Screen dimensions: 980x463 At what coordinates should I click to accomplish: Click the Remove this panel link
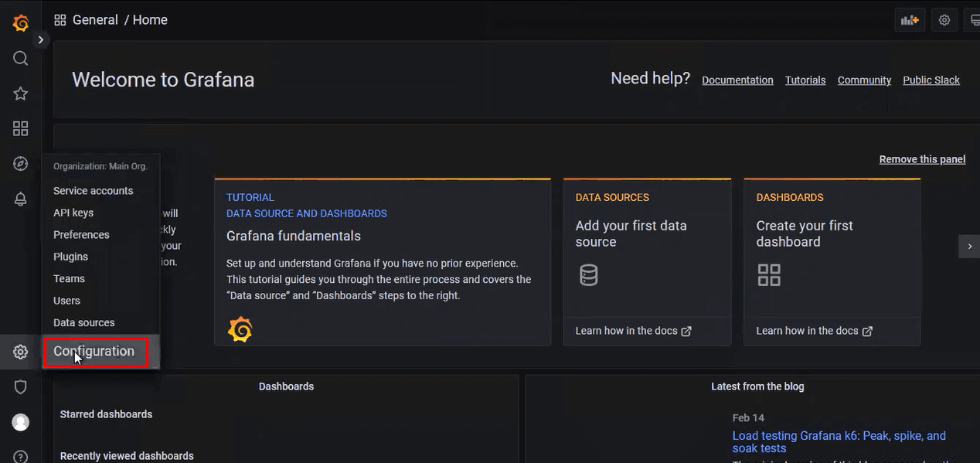tap(922, 158)
